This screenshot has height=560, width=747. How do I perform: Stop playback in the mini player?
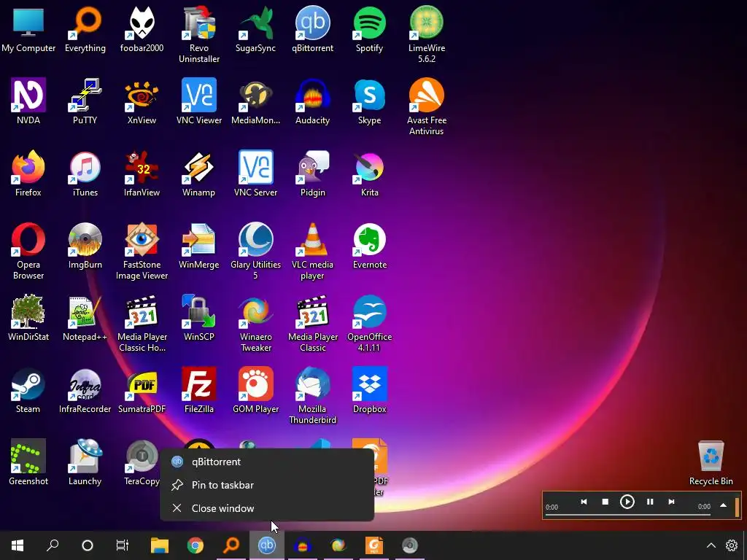tap(605, 502)
